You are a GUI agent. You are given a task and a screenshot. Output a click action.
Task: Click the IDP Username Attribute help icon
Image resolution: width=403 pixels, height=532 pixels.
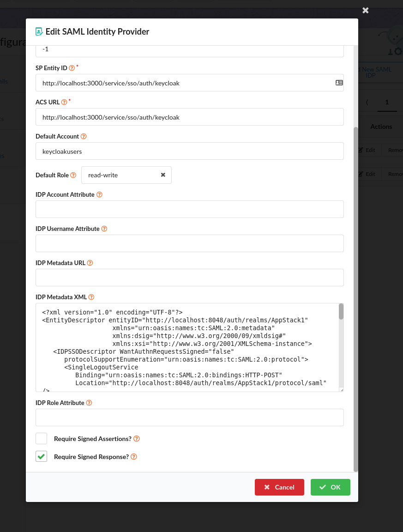[x=104, y=229]
